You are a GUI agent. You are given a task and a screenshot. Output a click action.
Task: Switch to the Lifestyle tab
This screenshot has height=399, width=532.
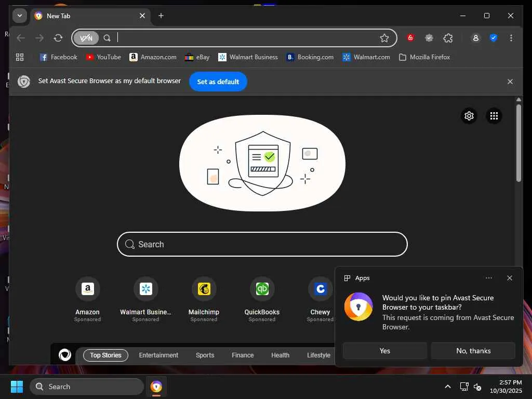pos(318,355)
